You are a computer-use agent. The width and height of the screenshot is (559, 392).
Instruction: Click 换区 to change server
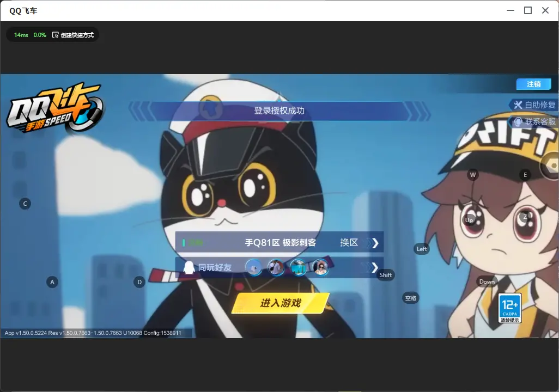pos(349,243)
